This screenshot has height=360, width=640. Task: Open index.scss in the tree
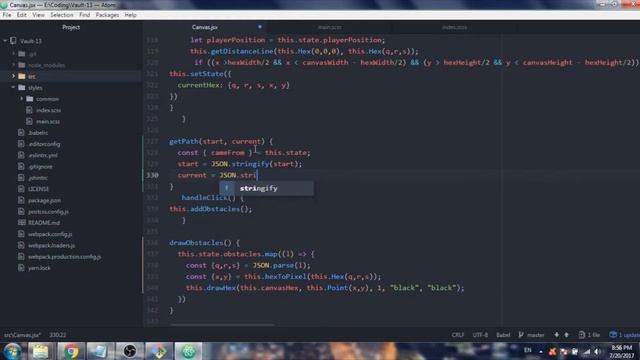tap(48, 110)
